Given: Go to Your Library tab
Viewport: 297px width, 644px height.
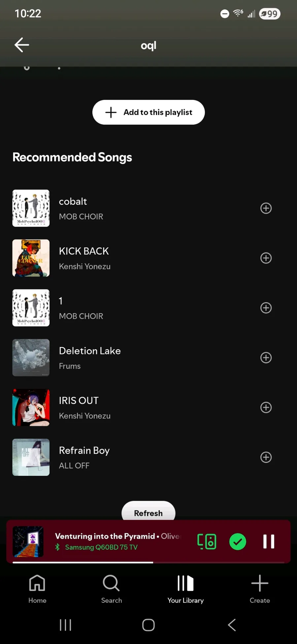Looking at the screenshot, I should point(185,589).
